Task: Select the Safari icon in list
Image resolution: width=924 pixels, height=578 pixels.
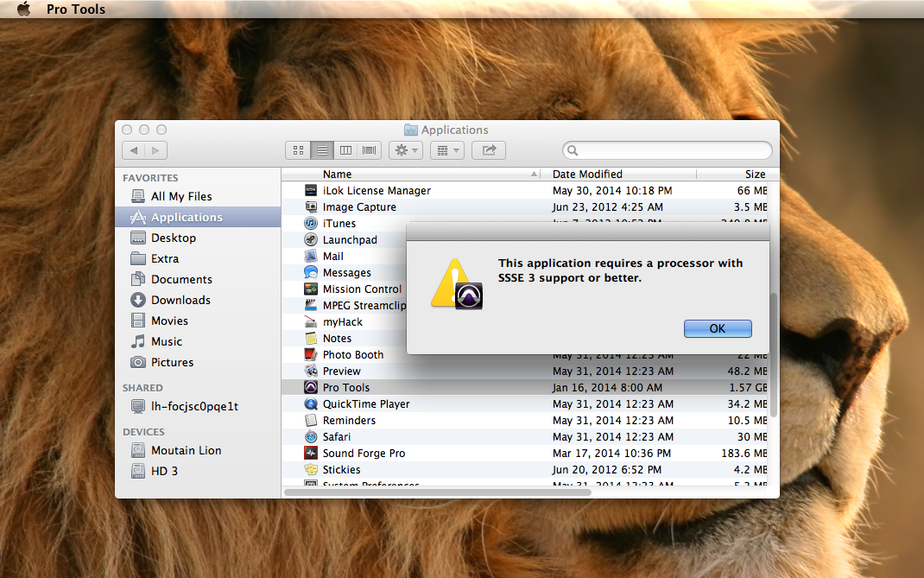Action: (x=312, y=437)
